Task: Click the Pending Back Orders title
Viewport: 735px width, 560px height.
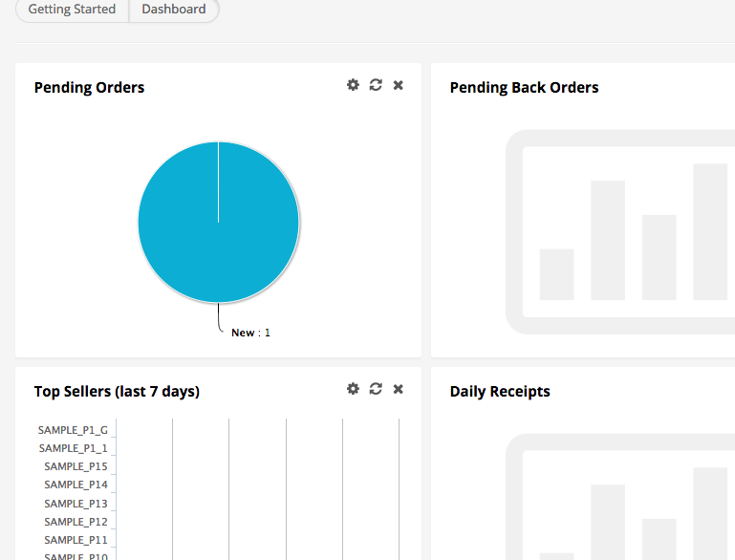Action: [524, 88]
